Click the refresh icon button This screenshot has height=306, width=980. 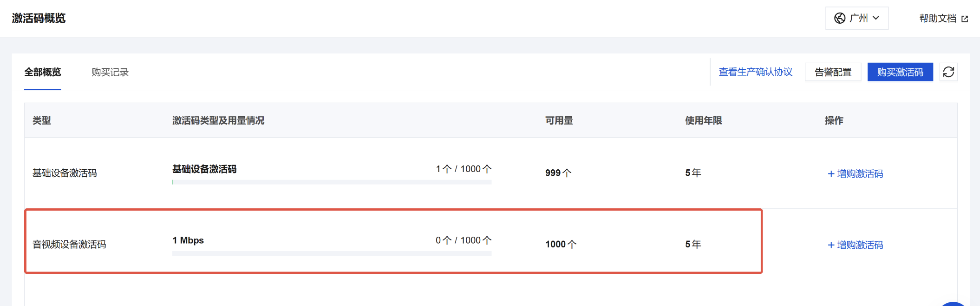click(x=948, y=72)
